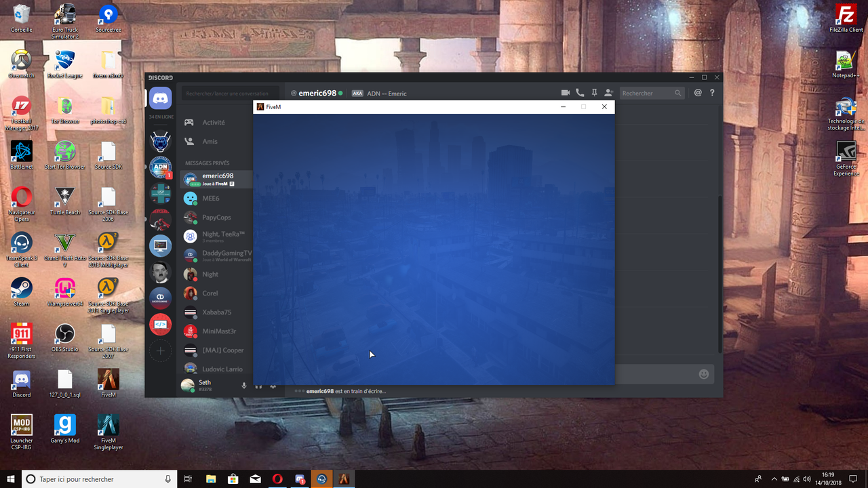
Task: Open the MEE6 private conversation
Action: click(216, 199)
